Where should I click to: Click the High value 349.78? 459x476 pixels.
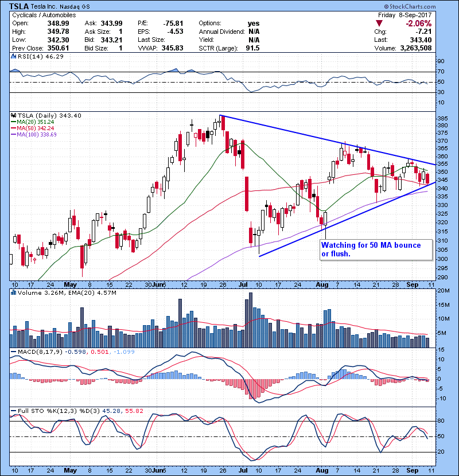58,32
